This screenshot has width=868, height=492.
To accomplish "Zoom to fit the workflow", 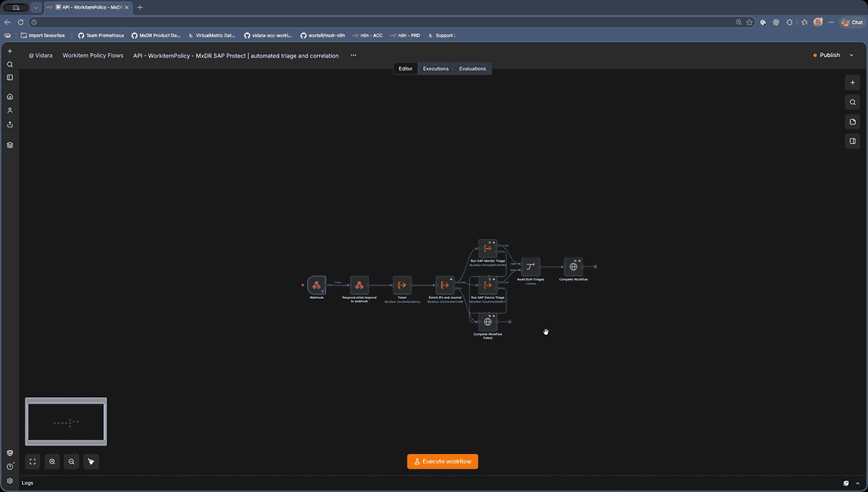I will point(33,462).
